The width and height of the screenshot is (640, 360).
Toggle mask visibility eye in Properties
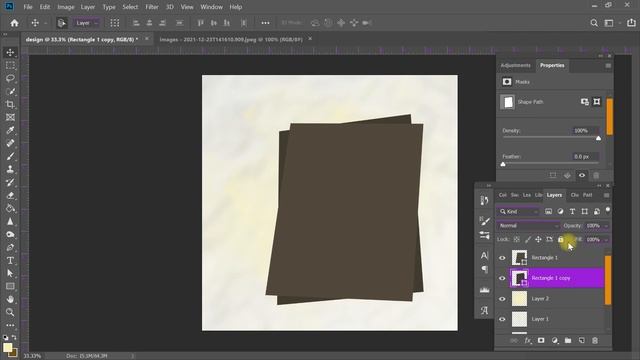[582, 176]
